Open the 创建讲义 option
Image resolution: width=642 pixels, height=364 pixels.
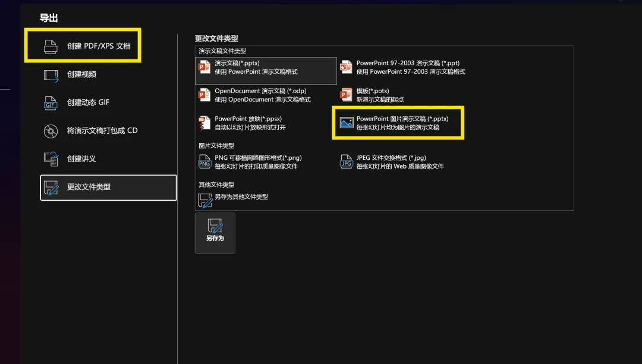tap(109, 159)
